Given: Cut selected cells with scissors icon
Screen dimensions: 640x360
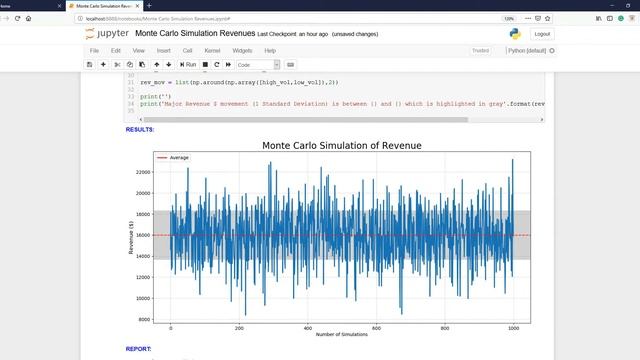Looking at the screenshot, I should tap(117, 64).
